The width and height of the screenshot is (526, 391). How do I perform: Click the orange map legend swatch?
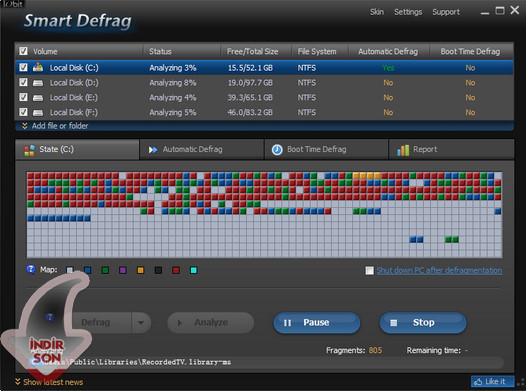click(141, 270)
